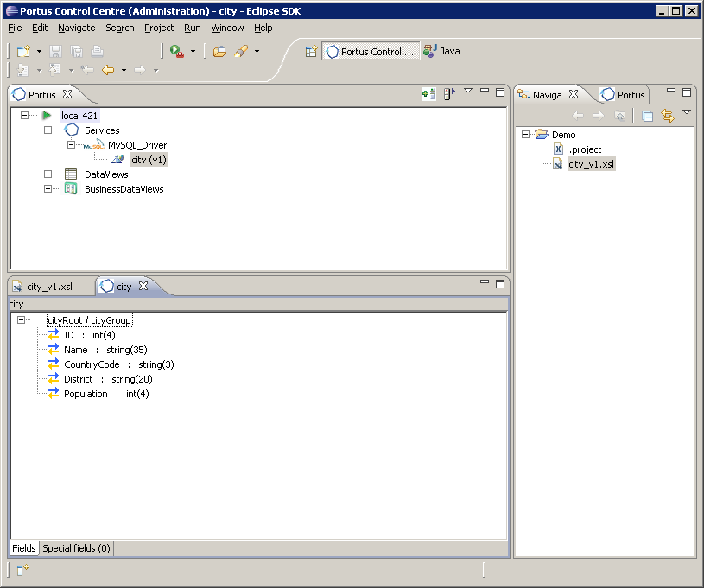The height and width of the screenshot is (588, 704).
Task: Click the Open Perspective icon
Action: click(311, 52)
